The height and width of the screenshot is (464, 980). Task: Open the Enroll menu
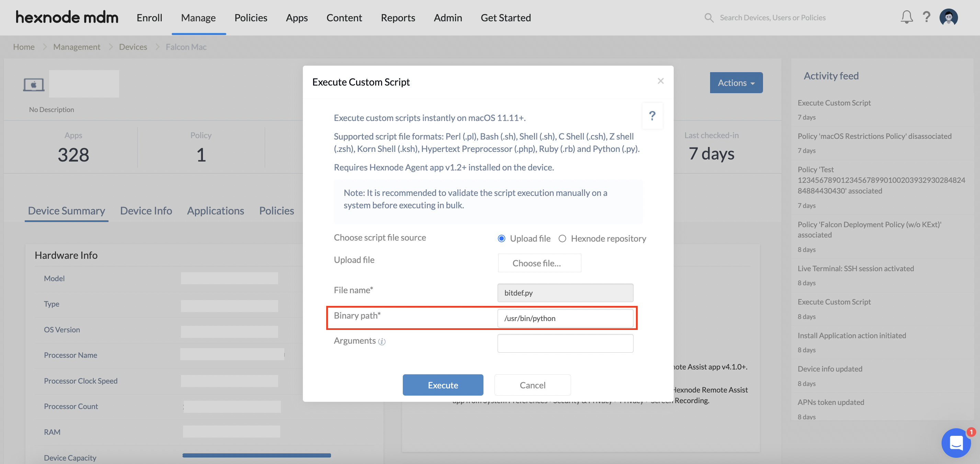tap(149, 18)
